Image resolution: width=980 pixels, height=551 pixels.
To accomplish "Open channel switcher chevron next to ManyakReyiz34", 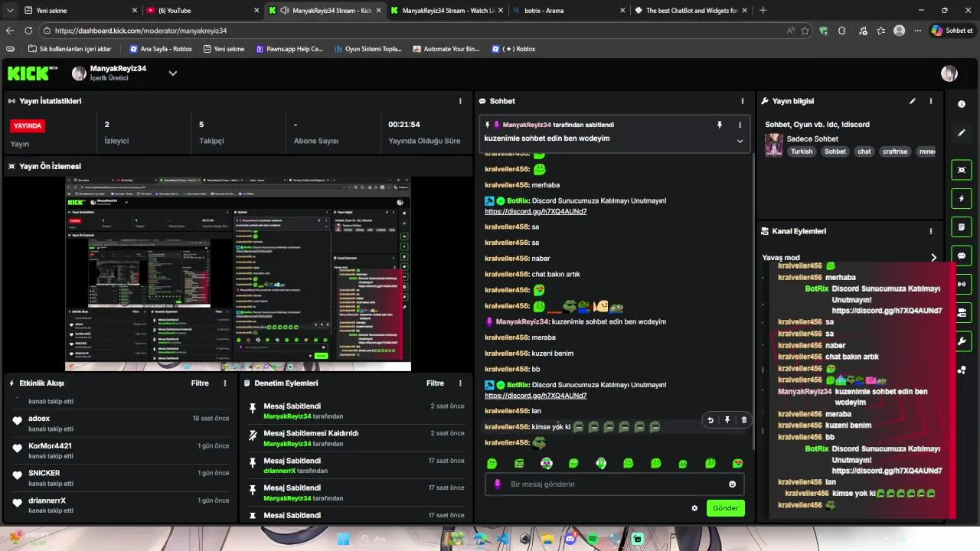I will pos(173,73).
